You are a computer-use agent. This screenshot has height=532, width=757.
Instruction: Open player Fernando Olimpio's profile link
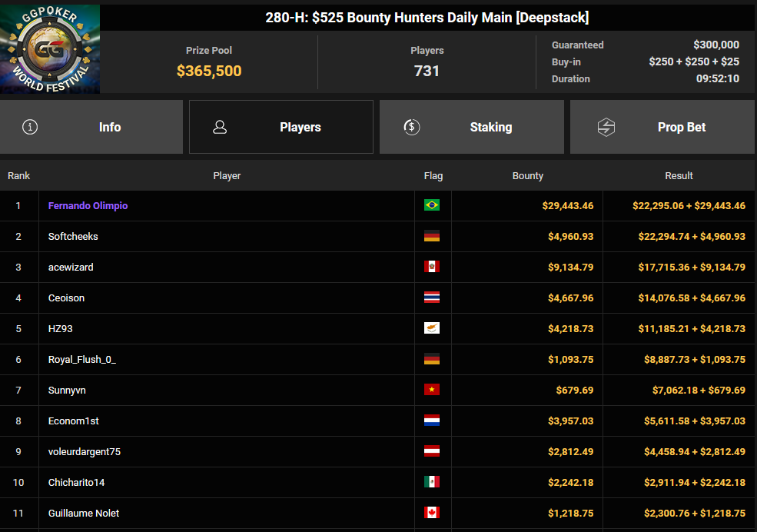pyautogui.click(x=88, y=206)
